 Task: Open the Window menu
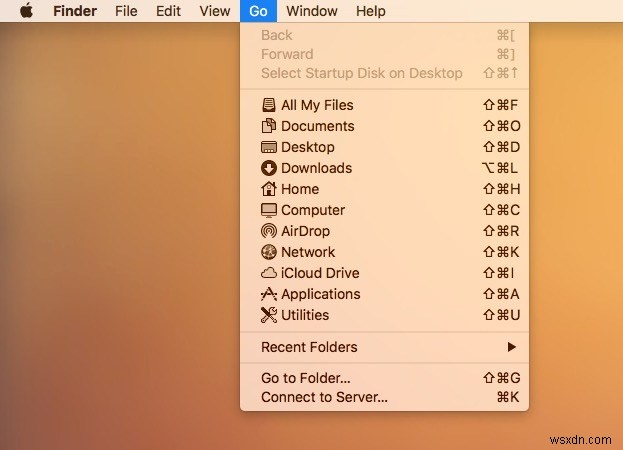pyautogui.click(x=312, y=11)
